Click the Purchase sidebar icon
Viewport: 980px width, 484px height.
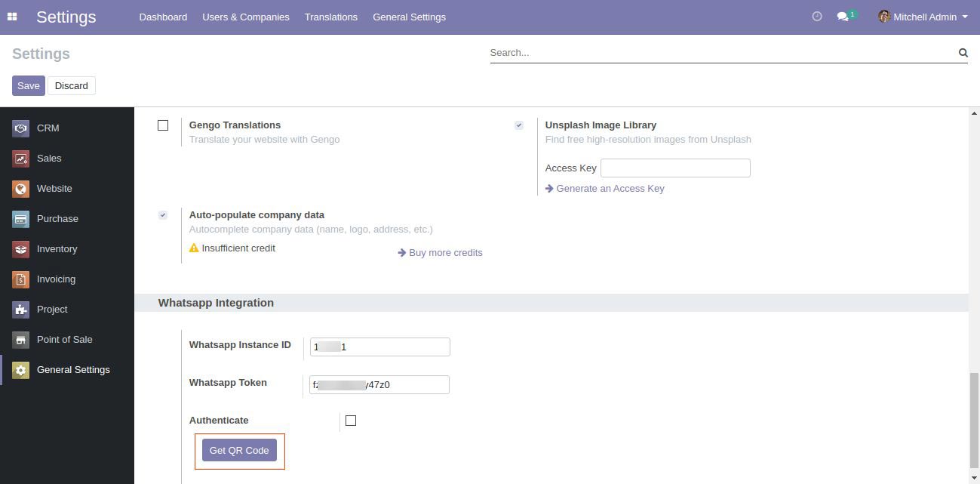pyautogui.click(x=20, y=219)
